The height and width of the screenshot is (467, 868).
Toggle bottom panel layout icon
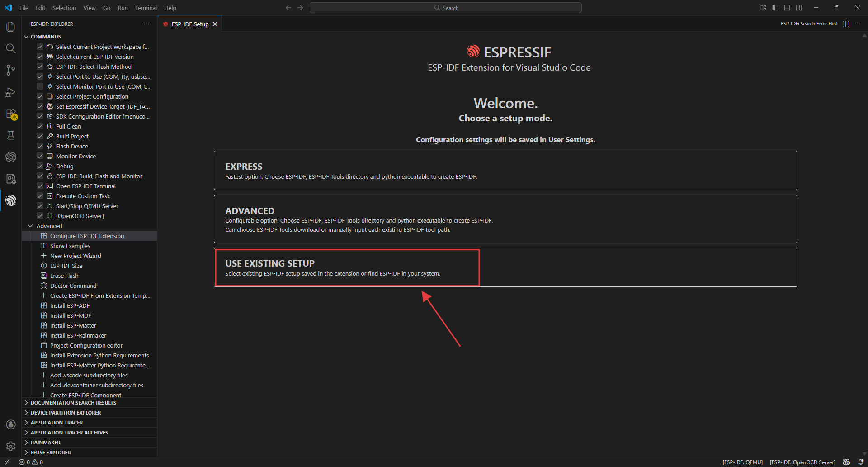point(787,8)
